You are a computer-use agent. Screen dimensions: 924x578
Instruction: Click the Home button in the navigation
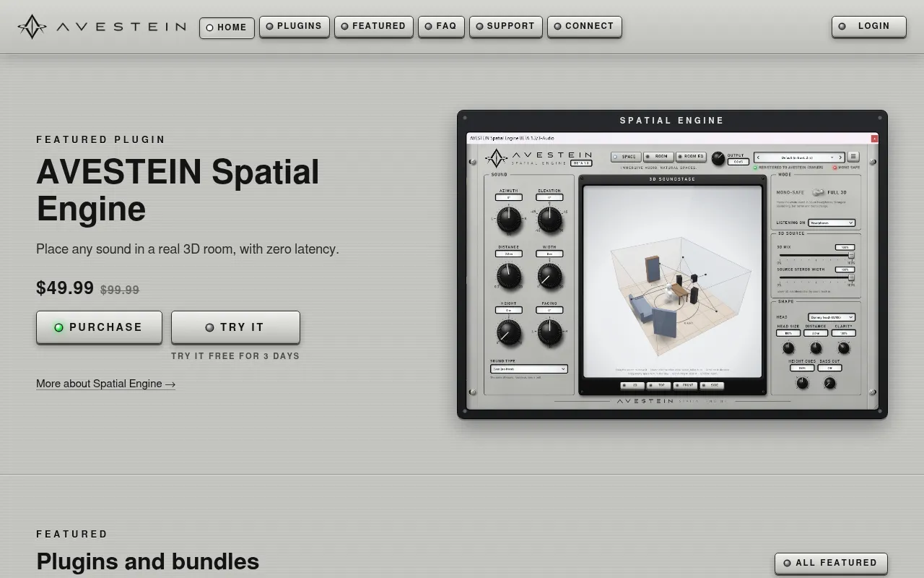(227, 27)
